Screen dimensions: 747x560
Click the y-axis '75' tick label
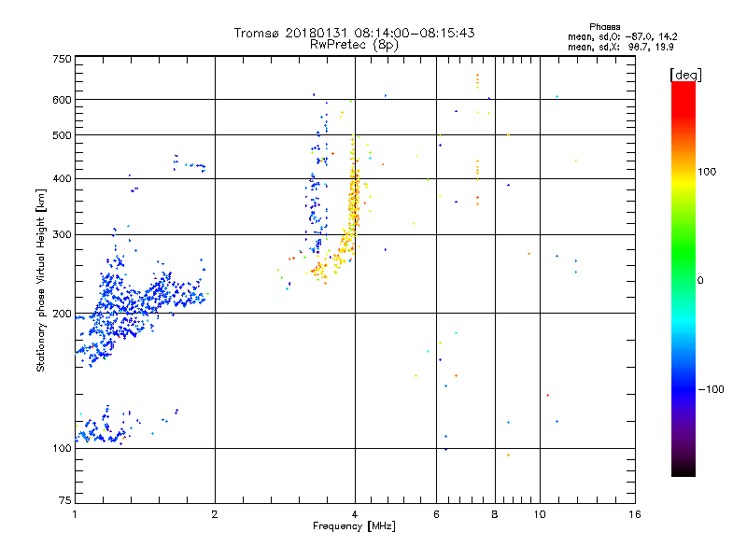[65, 500]
